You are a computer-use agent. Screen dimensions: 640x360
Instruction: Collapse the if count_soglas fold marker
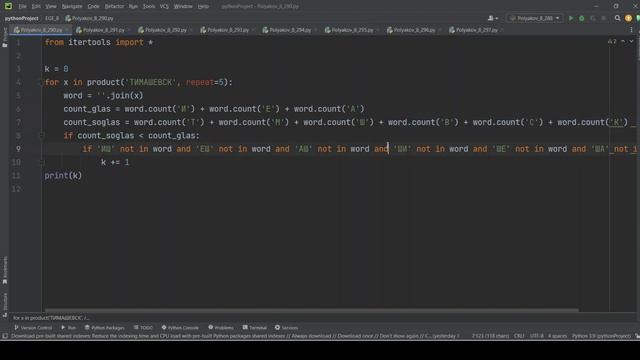coord(42,136)
